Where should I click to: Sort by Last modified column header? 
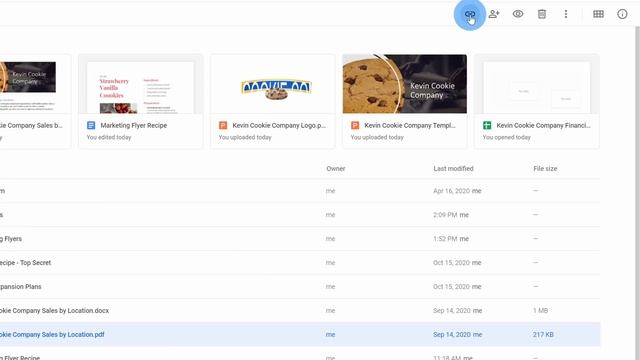coord(453,169)
